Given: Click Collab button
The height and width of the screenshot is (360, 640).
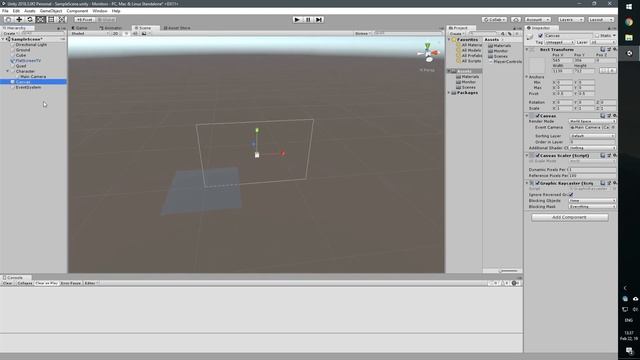Looking at the screenshot, I should (494, 20).
